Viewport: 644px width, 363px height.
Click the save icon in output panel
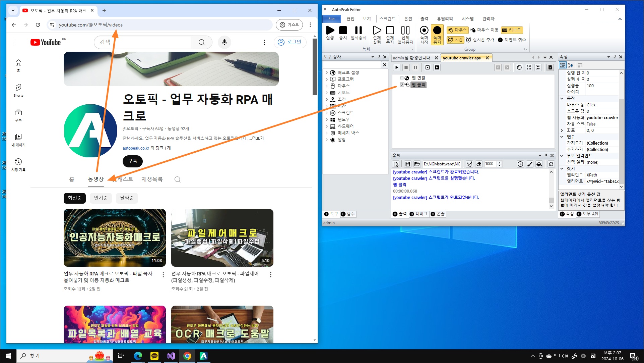pyautogui.click(x=407, y=164)
